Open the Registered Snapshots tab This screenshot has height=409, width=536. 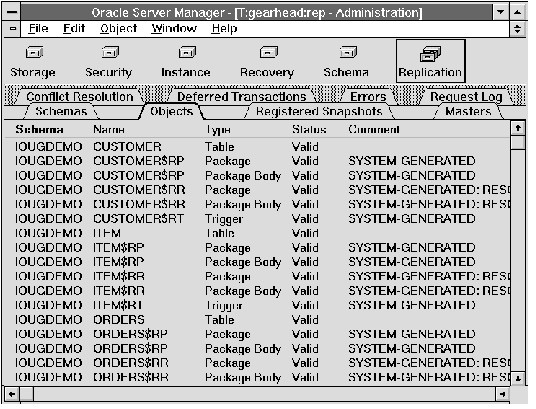319,111
